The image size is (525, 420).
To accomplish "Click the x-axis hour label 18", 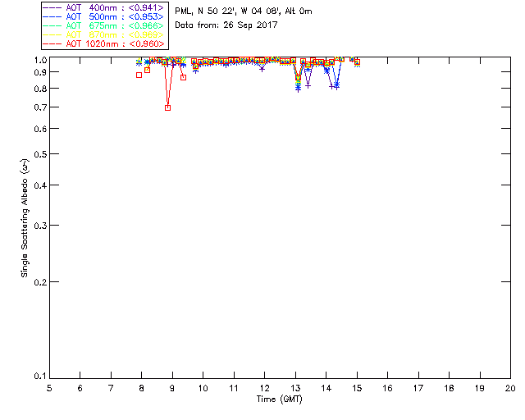I will tap(449, 388).
